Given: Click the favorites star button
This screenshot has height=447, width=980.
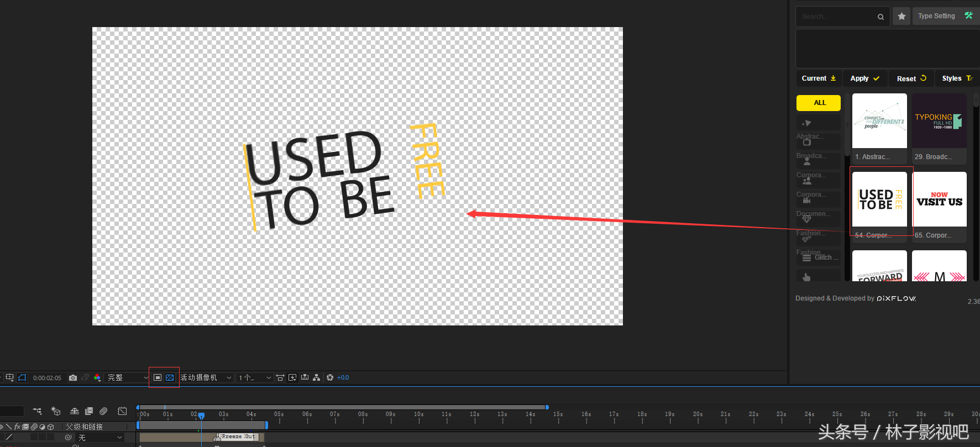Looking at the screenshot, I should (902, 17).
